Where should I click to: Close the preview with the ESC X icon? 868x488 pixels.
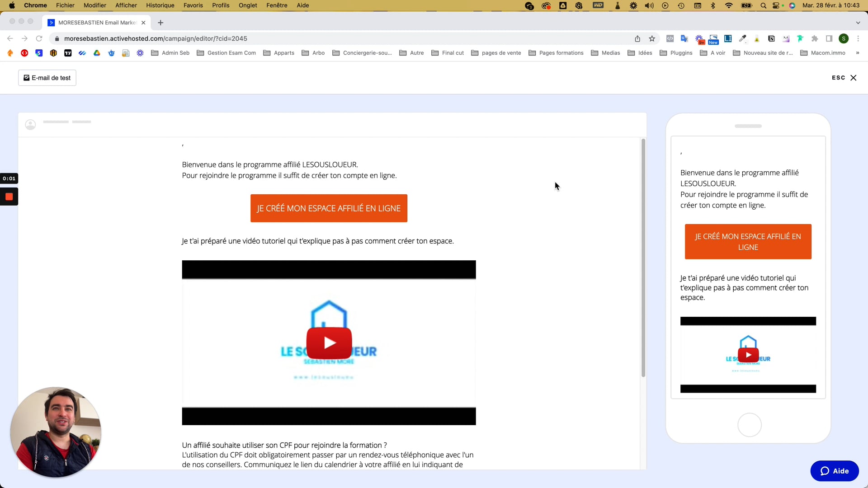[x=853, y=78]
